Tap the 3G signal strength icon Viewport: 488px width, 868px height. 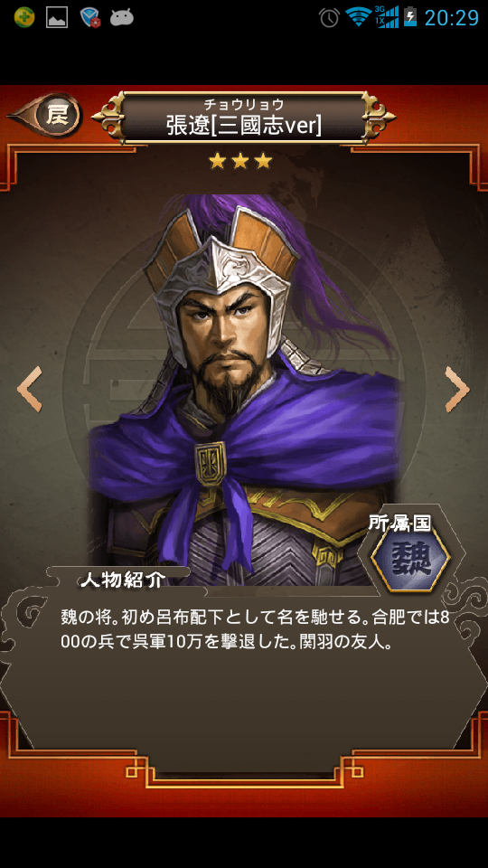(386, 16)
